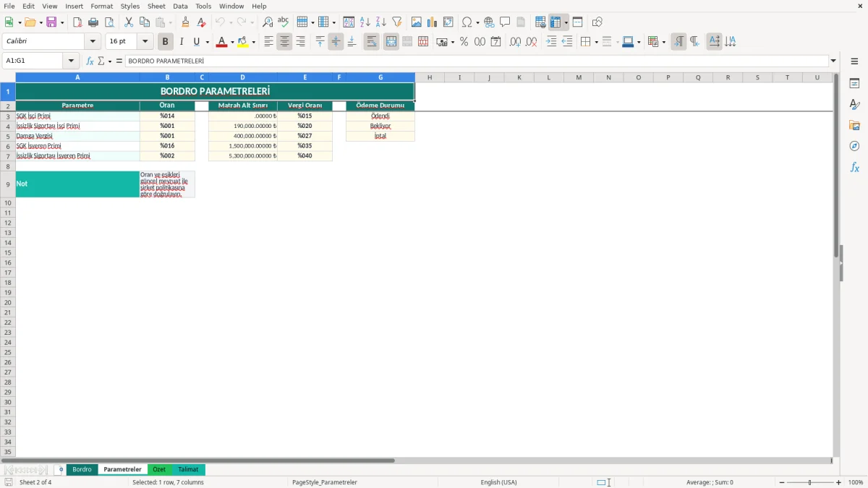This screenshot has height=488, width=868.
Task: Open the Format menu
Action: click(x=102, y=6)
